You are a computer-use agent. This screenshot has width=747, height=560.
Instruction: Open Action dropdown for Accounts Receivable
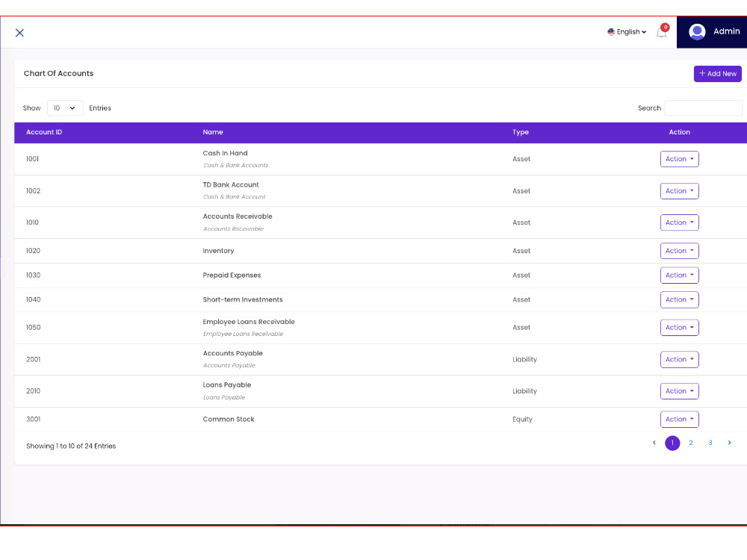[x=679, y=223]
